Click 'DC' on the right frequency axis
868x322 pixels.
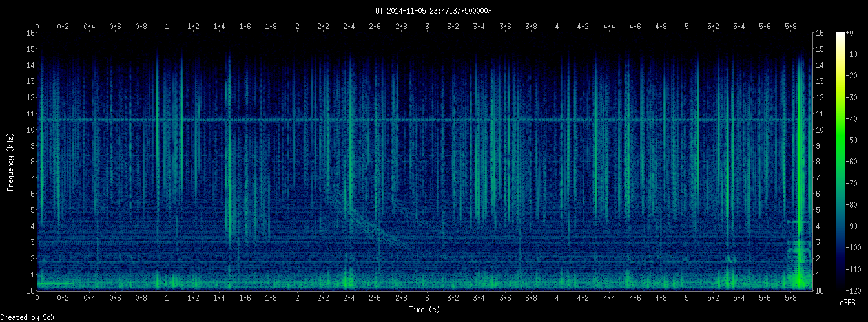pyautogui.click(x=820, y=291)
